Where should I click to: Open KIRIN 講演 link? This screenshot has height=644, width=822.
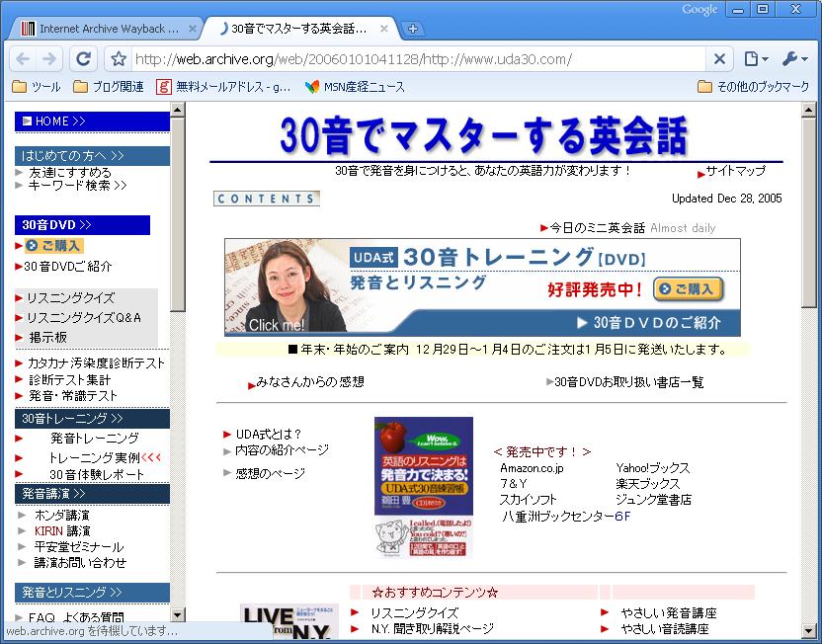[x=62, y=530]
